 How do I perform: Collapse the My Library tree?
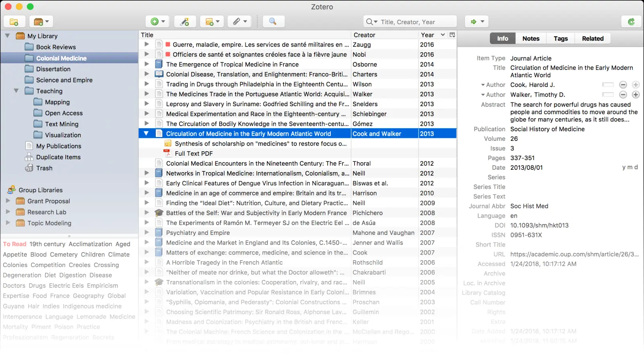[x=7, y=36]
